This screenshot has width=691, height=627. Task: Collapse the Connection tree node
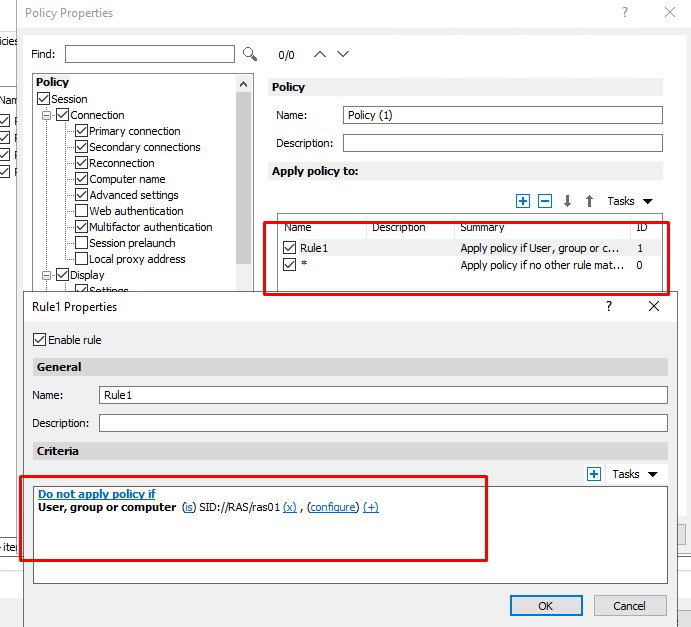pos(46,115)
